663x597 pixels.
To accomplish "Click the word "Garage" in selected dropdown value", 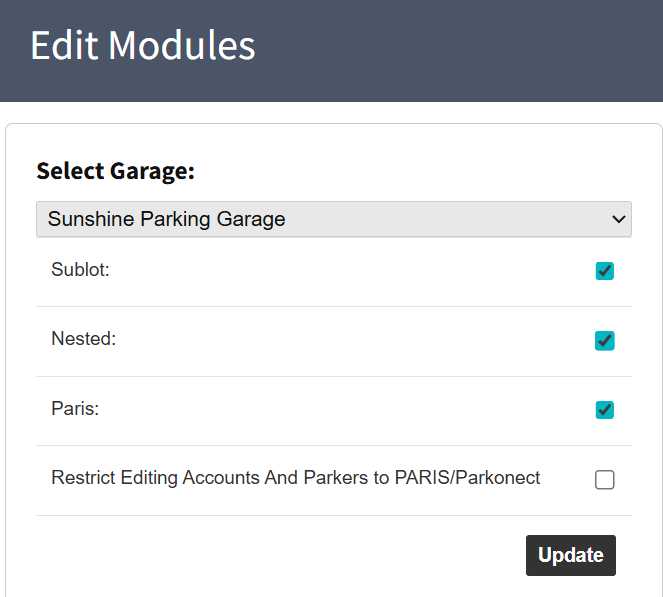I will click(252, 219).
